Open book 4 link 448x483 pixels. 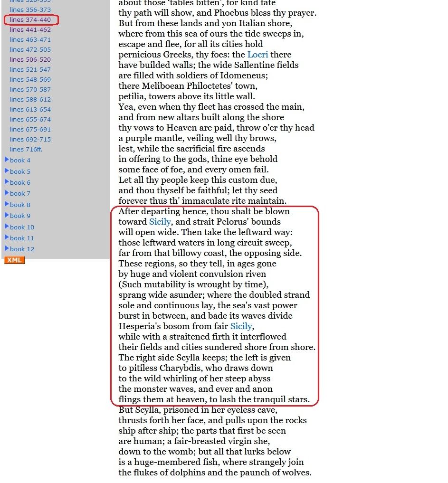point(20,160)
